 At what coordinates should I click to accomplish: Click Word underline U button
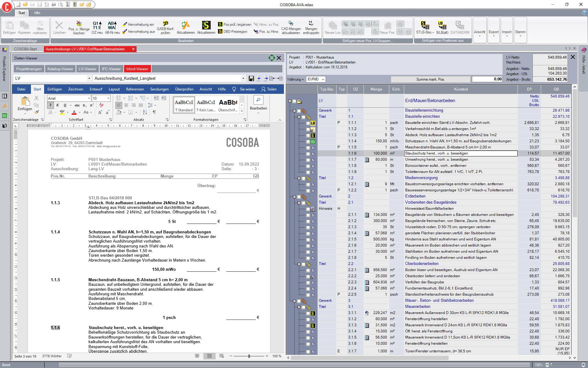[x=65, y=105]
